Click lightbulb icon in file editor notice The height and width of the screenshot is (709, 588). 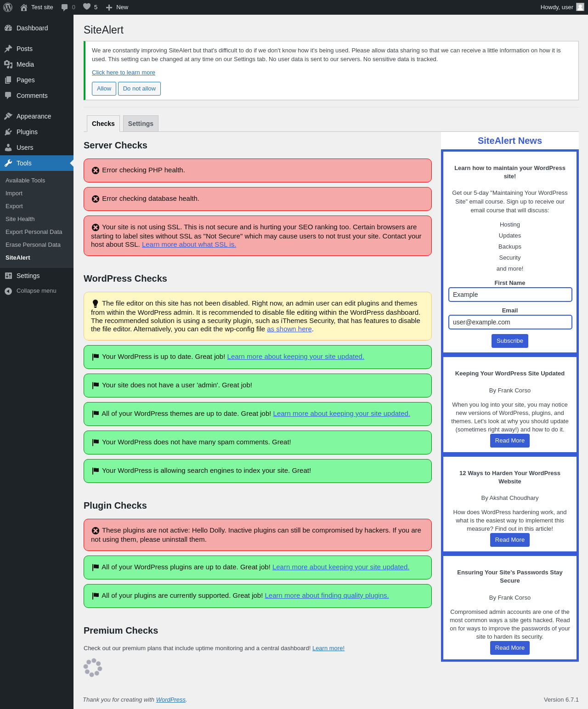click(96, 304)
